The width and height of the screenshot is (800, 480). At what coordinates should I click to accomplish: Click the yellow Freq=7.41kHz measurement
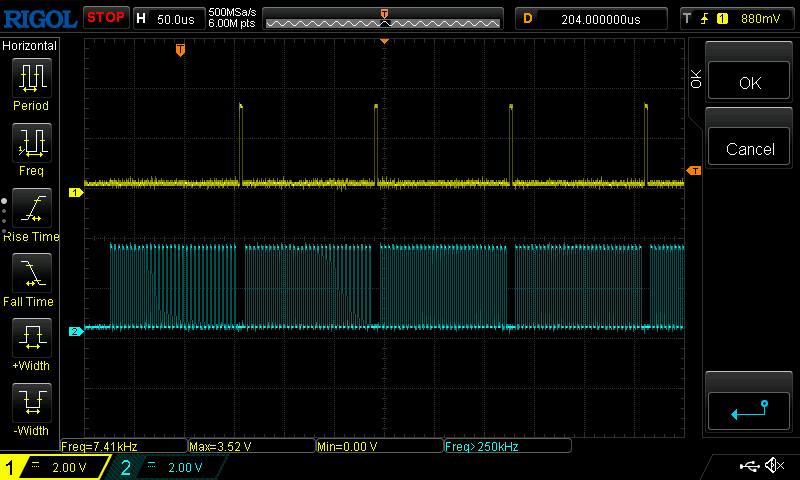[99, 446]
